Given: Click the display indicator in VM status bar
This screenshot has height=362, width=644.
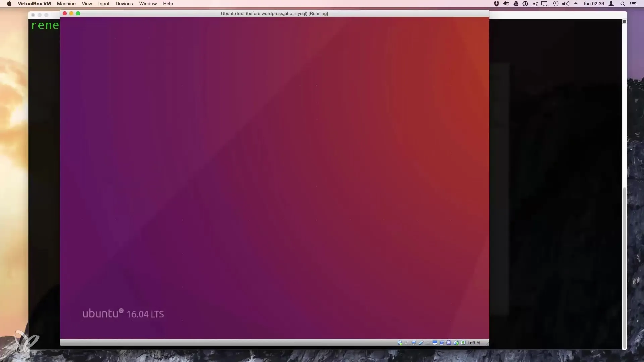Looking at the screenshot, I should coord(435,343).
